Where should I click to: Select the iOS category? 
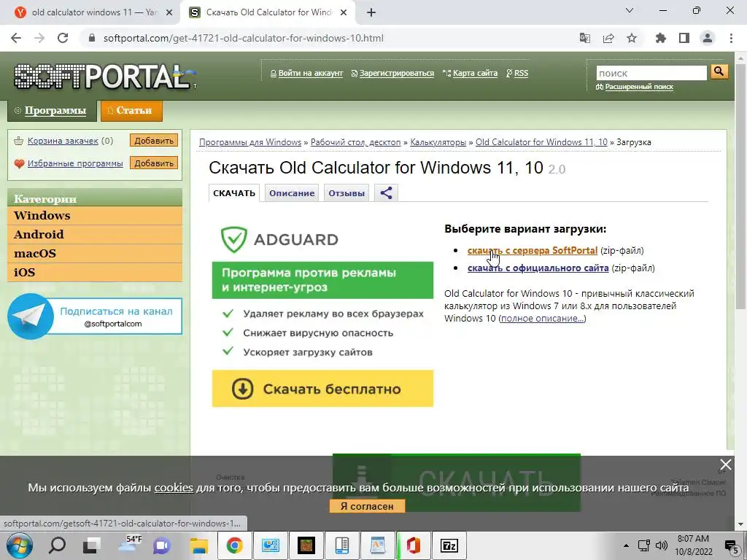95,273
